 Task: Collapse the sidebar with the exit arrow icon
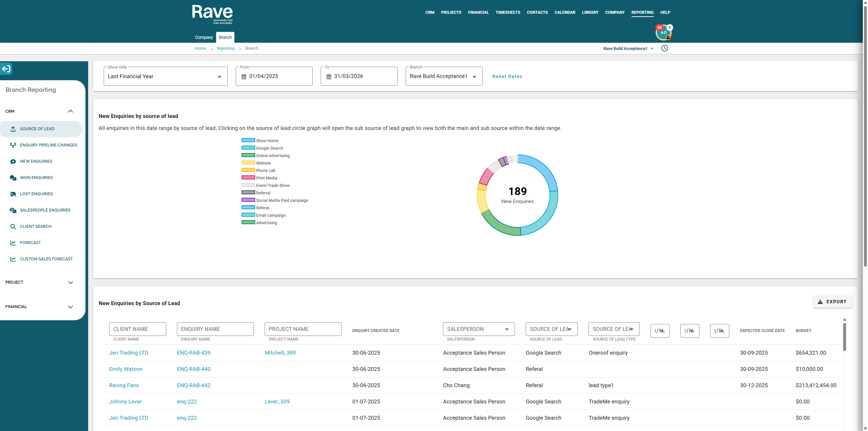click(6, 69)
